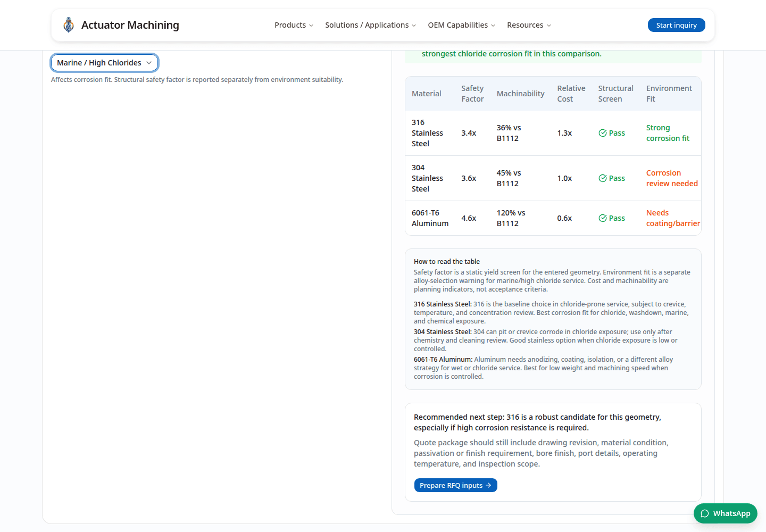Click the Environment Fit column header
766x532 pixels.
(x=669, y=94)
